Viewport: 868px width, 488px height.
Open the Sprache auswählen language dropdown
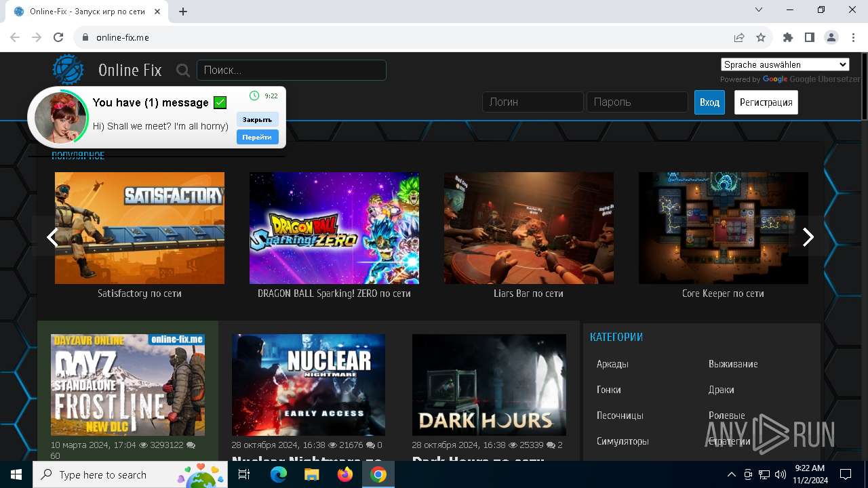[785, 64]
